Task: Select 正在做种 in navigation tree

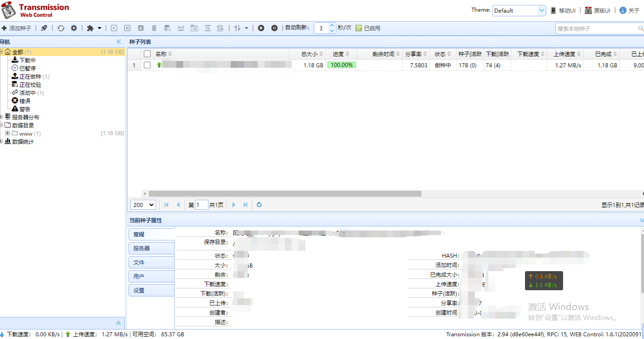Action: point(30,76)
